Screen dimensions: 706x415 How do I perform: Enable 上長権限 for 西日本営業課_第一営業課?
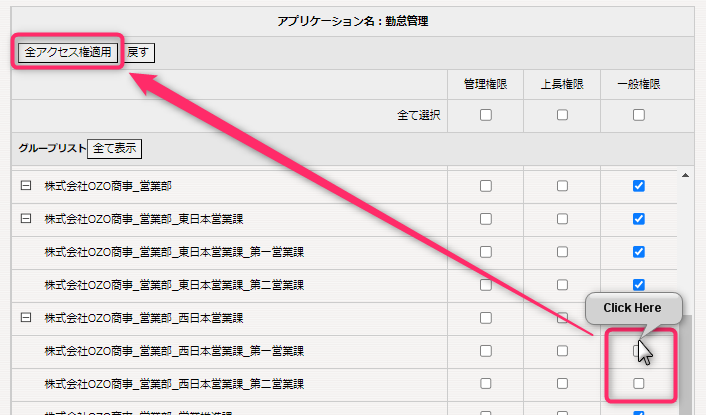click(x=562, y=351)
